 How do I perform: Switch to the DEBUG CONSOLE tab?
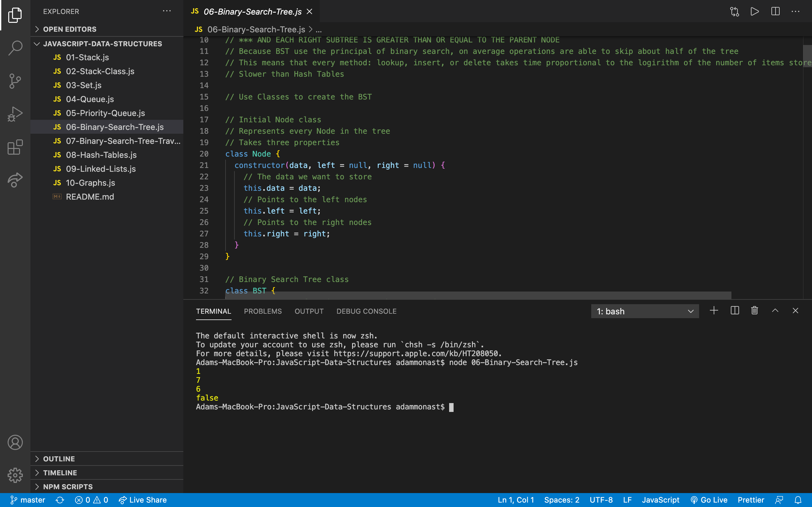pos(366,311)
